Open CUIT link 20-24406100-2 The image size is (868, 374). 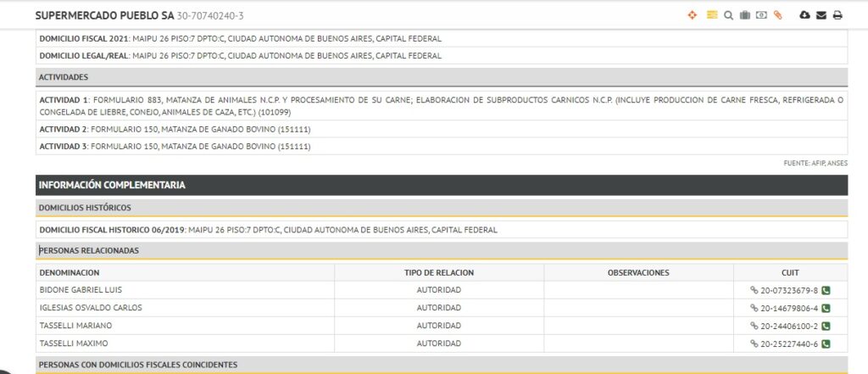coord(789,326)
